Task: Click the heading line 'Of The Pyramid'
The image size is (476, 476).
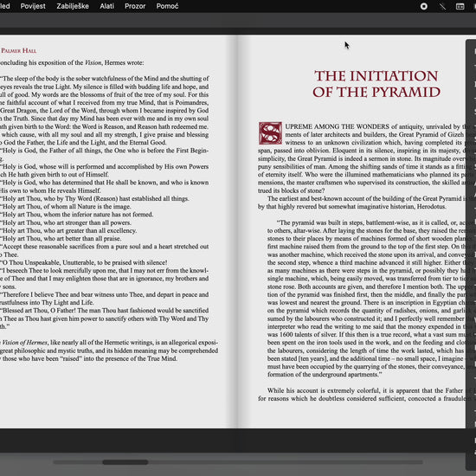Action: [376, 92]
